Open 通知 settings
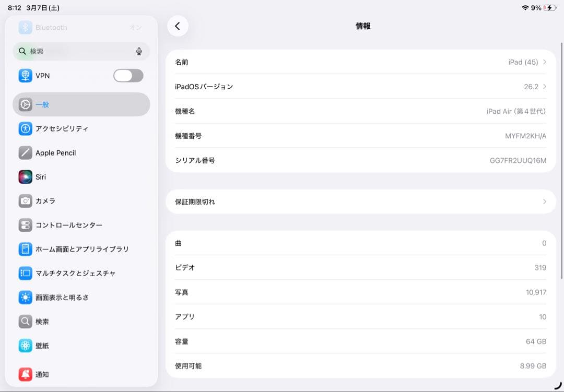The height and width of the screenshot is (392, 564). tap(81, 374)
